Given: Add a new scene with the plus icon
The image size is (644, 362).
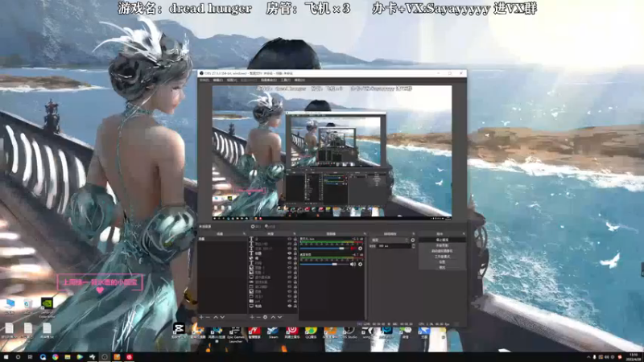Looking at the screenshot, I should coord(201,317).
